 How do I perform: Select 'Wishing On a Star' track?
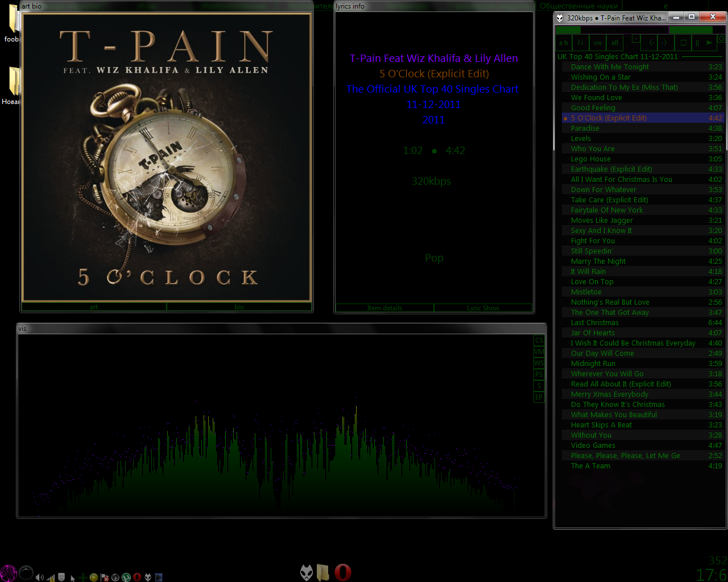click(x=642, y=77)
